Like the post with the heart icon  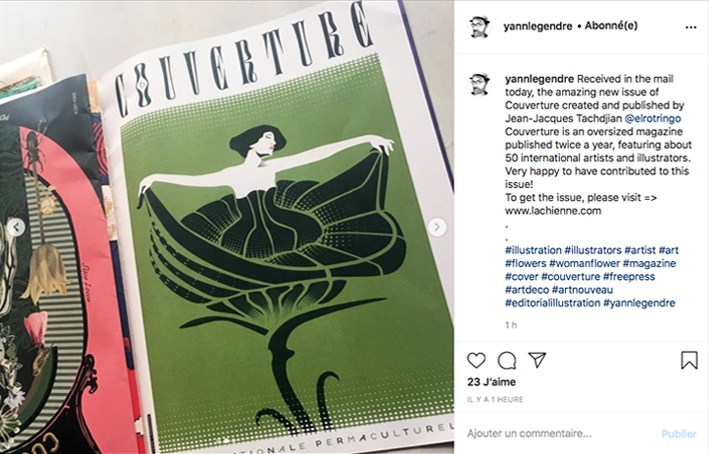coord(476,360)
